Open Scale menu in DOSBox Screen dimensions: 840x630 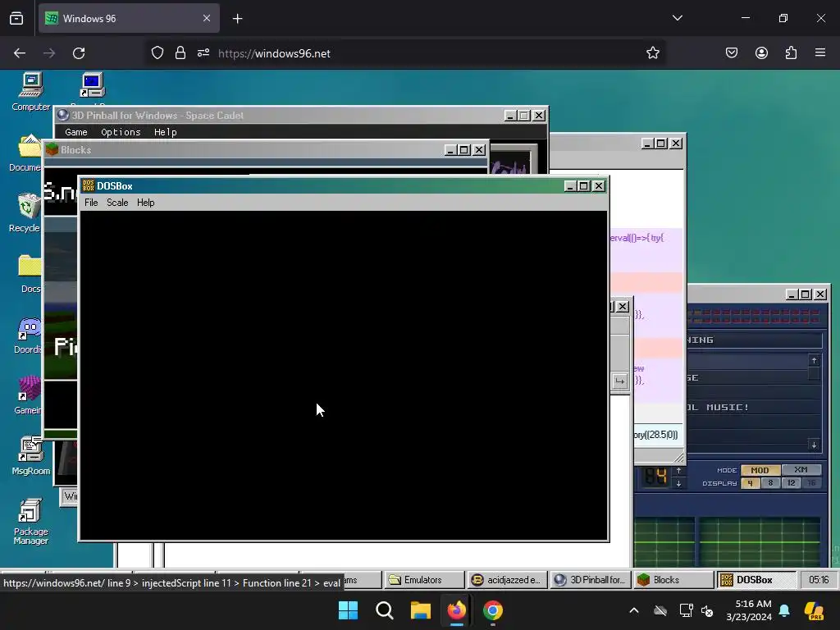click(117, 203)
